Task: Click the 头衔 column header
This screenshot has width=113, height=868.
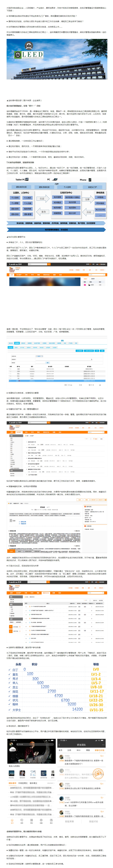Action: click(19, 664)
